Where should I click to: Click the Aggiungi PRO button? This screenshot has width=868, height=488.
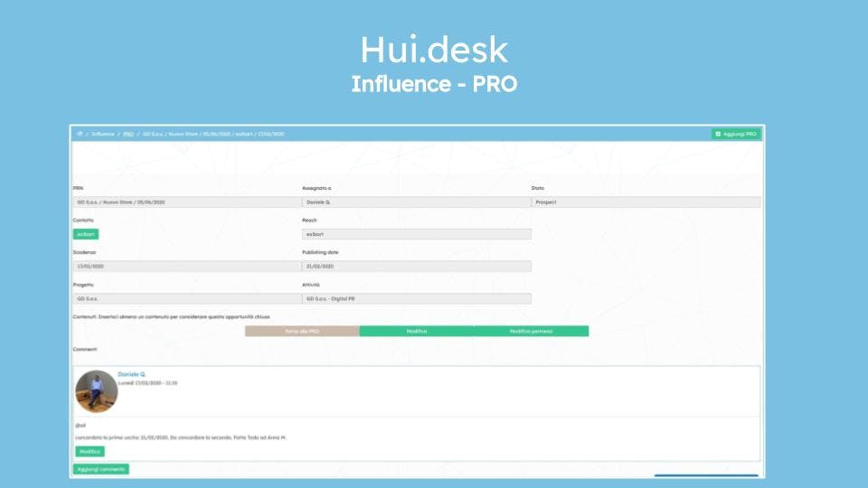click(x=736, y=134)
